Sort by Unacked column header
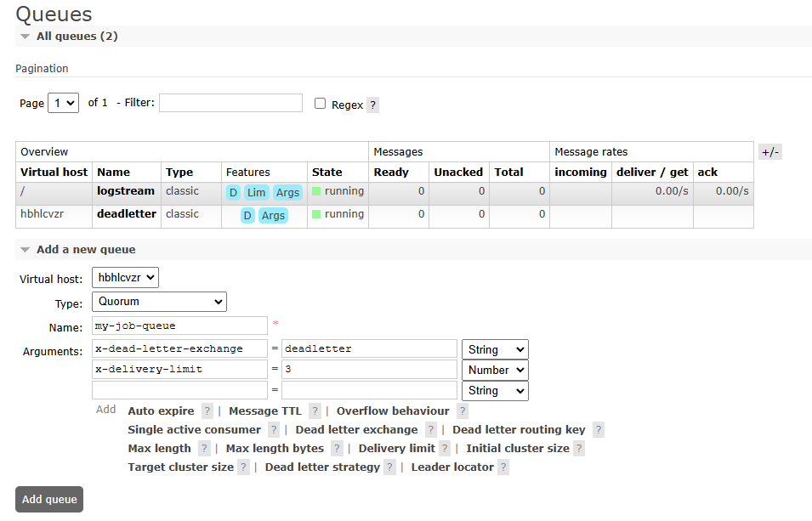This screenshot has height=521, width=812. pos(458,173)
